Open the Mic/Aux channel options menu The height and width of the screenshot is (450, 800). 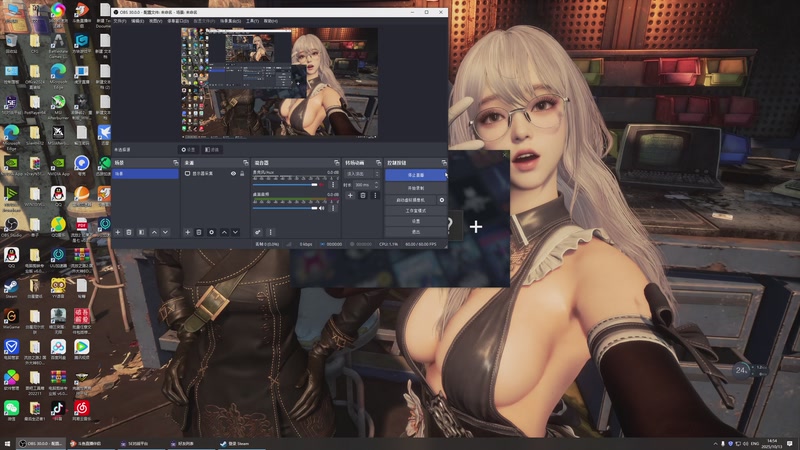(x=333, y=185)
